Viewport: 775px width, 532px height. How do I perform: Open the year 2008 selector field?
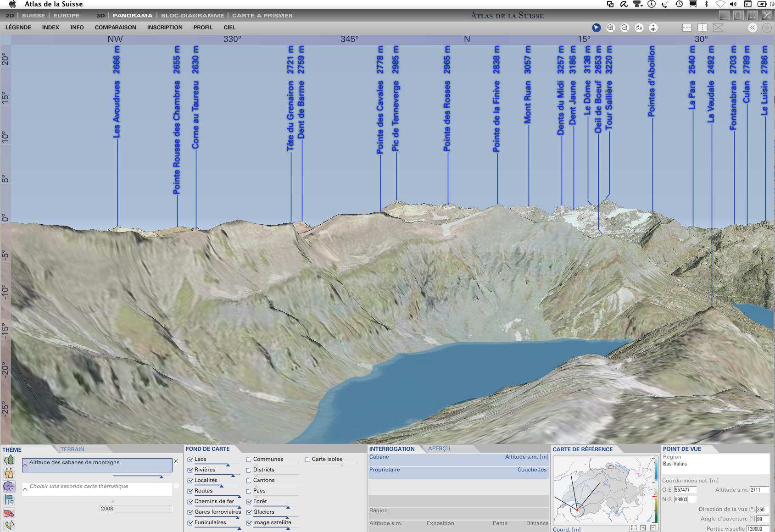pyautogui.click(x=135, y=509)
